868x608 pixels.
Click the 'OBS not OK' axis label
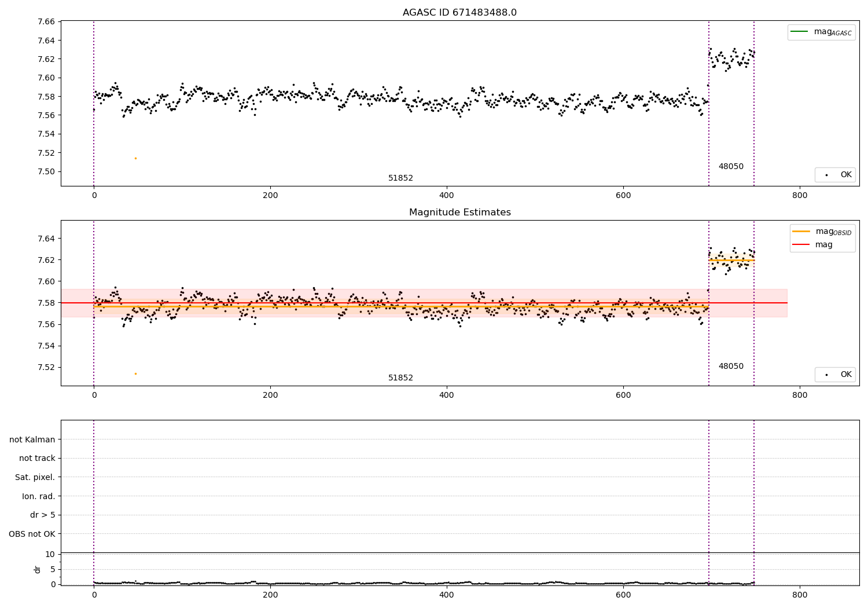click(x=32, y=534)
